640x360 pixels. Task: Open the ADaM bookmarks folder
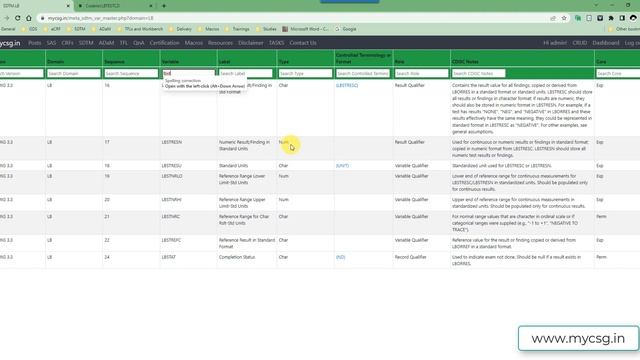(x=101, y=29)
